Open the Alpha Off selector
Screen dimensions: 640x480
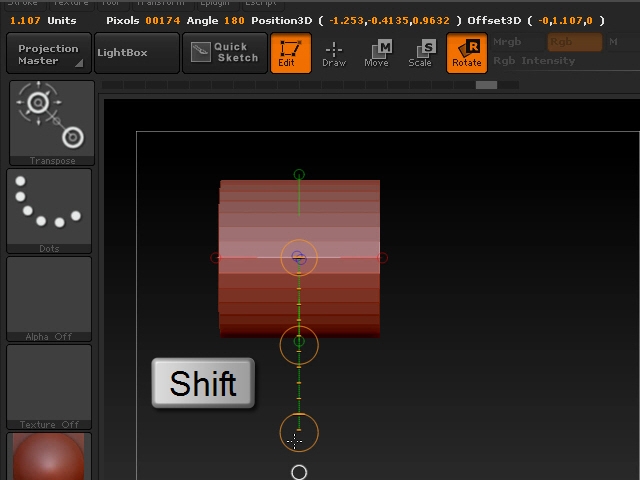tap(49, 299)
